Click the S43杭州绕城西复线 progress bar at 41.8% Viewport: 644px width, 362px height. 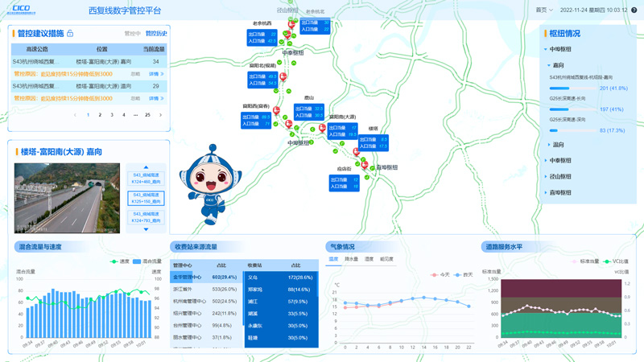[572, 88]
